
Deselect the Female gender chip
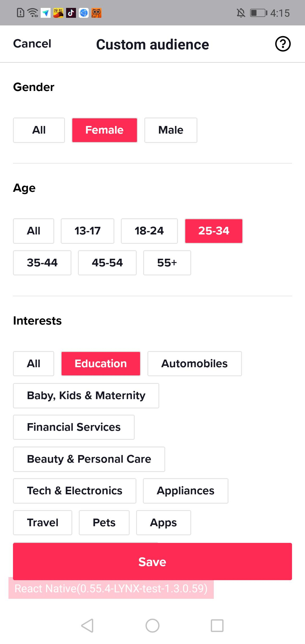[x=104, y=130]
